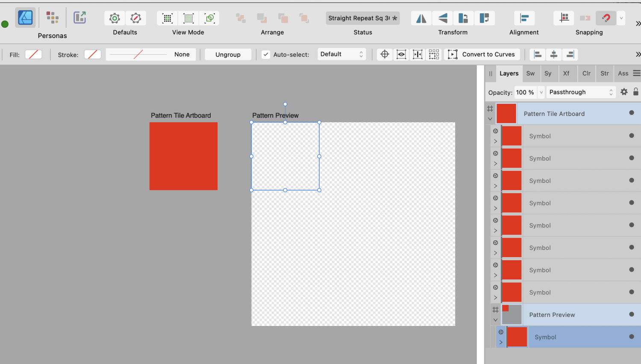The height and width of the screenshot is (364, 641).
Task: Open the Alignment options
Action: pyautogui.click(x=524, y=18)
